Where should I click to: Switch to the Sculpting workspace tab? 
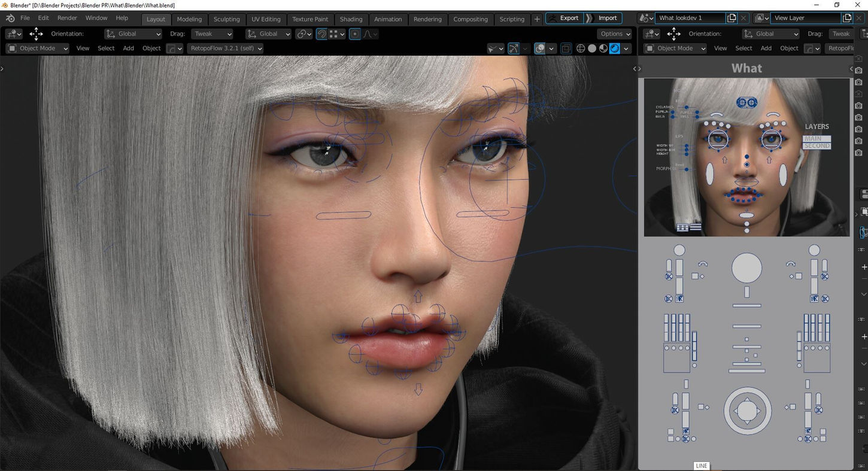click(x=226, y=19)
